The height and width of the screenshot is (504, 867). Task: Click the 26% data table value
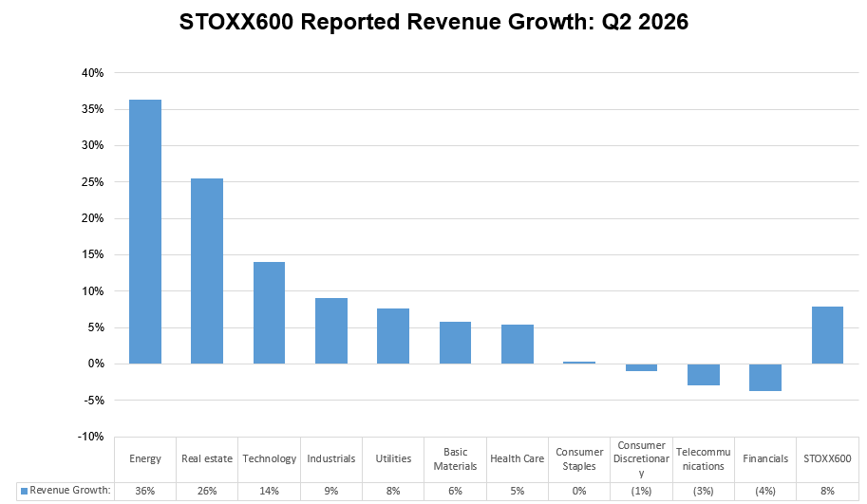pyautogui.click(x=207, y=491)
